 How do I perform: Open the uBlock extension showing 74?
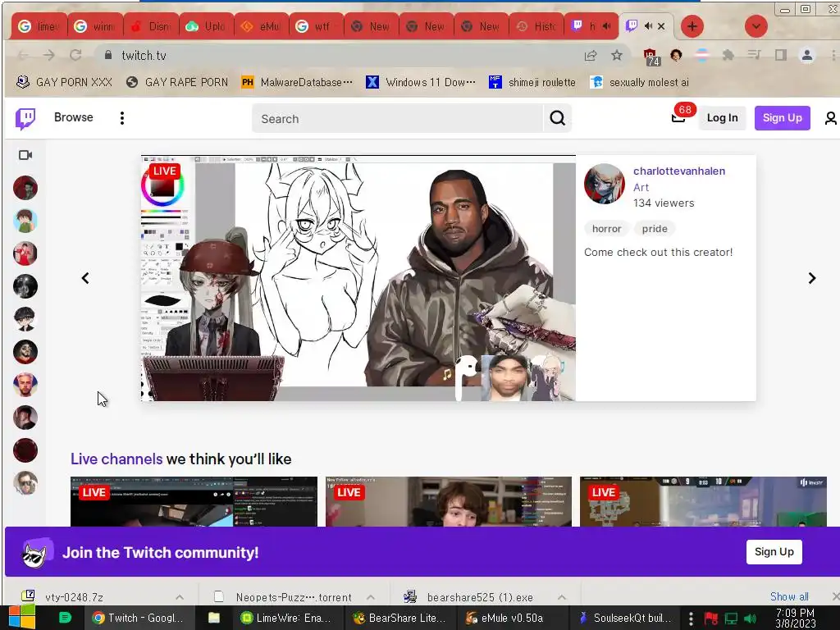[651, 57]
